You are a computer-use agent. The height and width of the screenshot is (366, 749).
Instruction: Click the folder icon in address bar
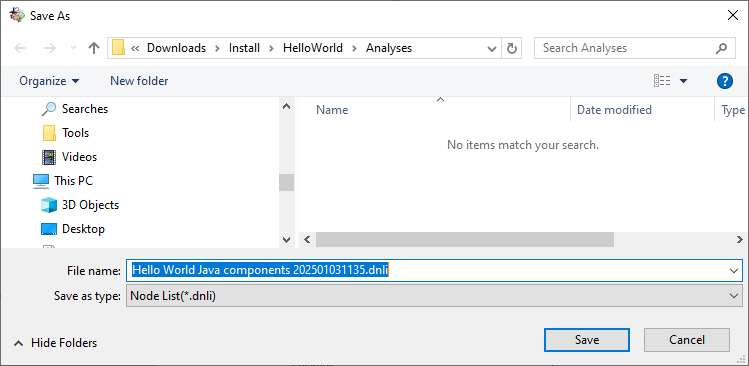tap(118, 48)
